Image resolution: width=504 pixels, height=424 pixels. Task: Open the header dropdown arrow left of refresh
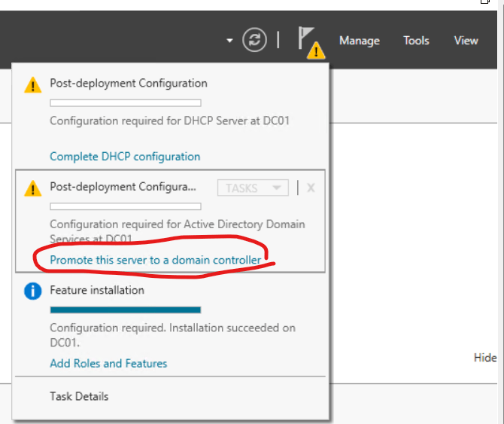click(x=229, y=41)
